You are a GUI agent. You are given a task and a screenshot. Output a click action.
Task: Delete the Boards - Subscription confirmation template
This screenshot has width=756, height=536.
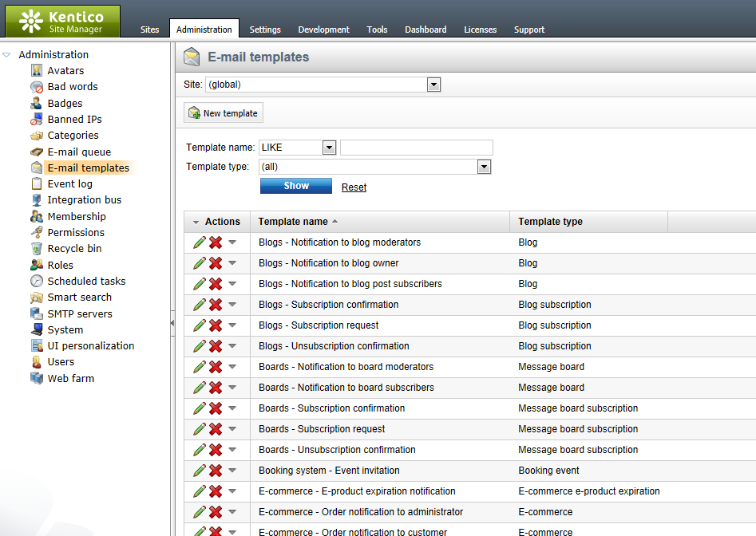pos(216,408)
